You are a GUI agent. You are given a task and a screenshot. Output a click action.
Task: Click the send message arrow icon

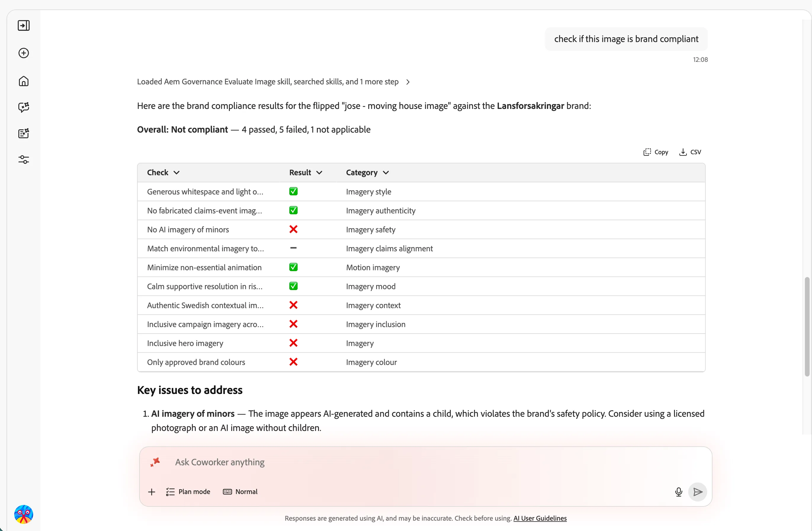tap(697, 492)
